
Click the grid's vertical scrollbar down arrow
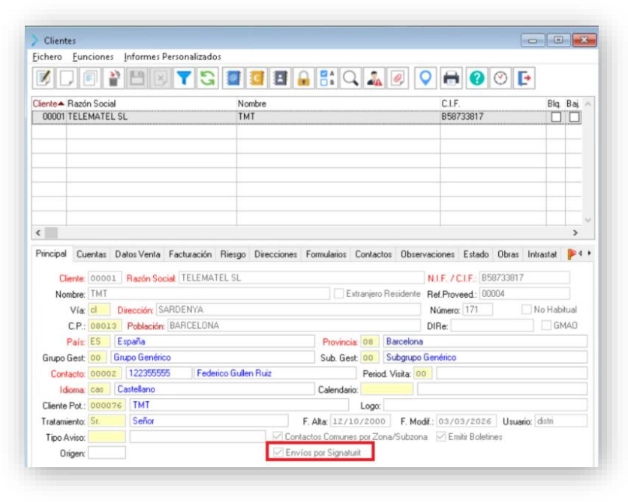[x=588, y=220]
